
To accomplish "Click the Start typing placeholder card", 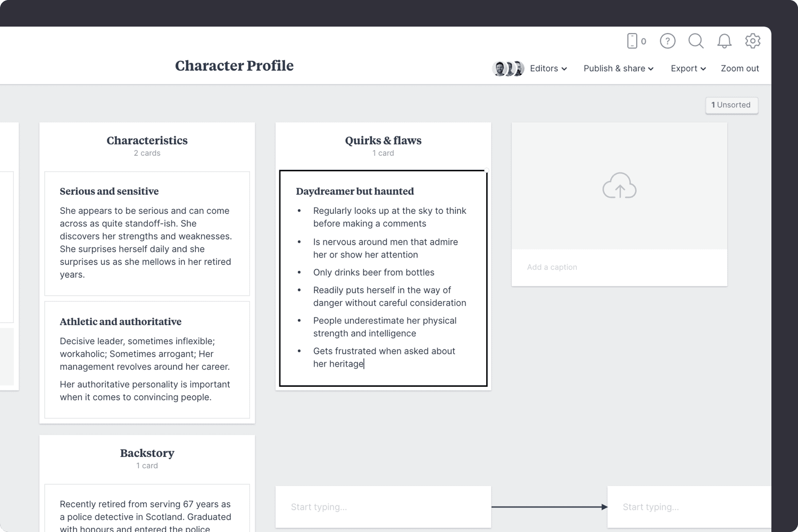I will (x=383, y=506).
